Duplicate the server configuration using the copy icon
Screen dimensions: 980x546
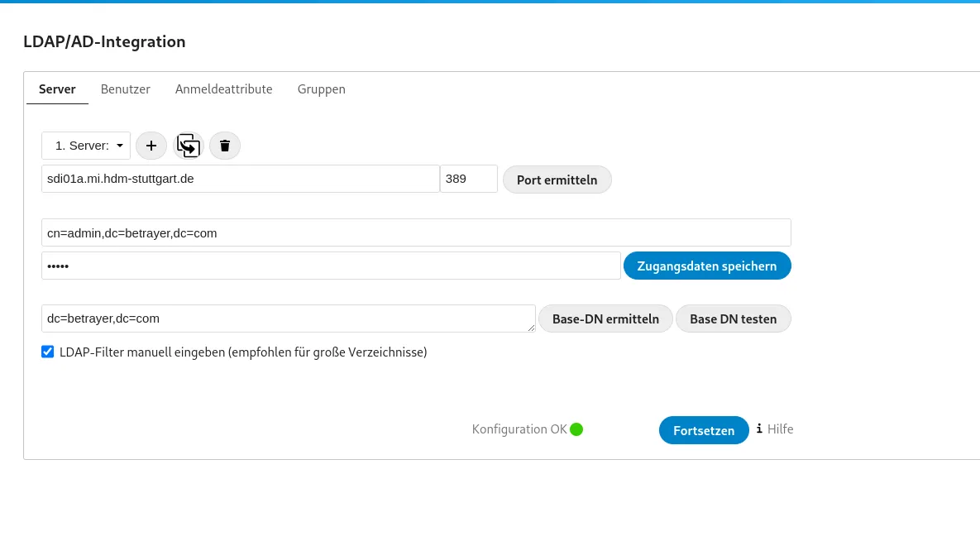point(188,146)
